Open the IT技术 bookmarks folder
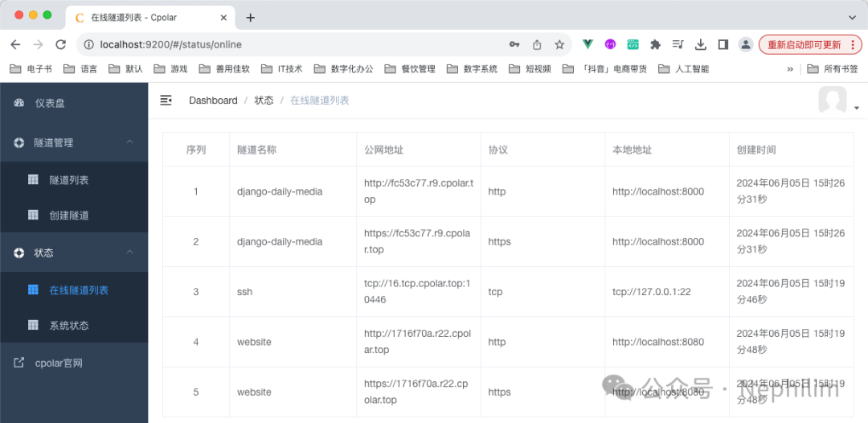This screenshot has height=423, width=868. click(282, 69)
